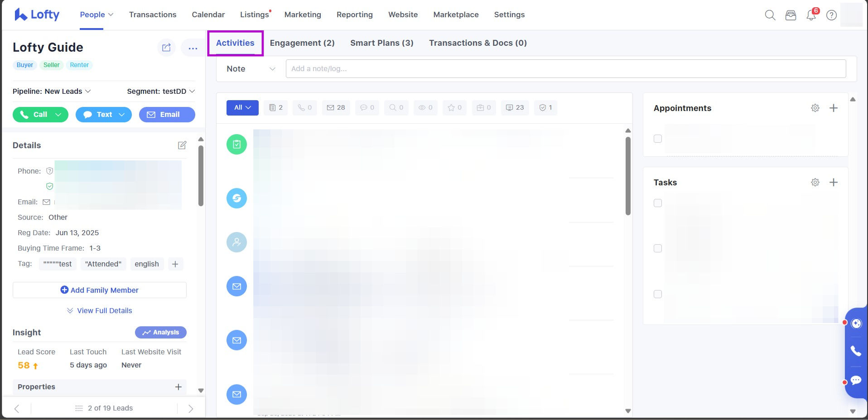
Task: Open the Transactions menu item
Action: pyautogui.click(x=153, y=14)
